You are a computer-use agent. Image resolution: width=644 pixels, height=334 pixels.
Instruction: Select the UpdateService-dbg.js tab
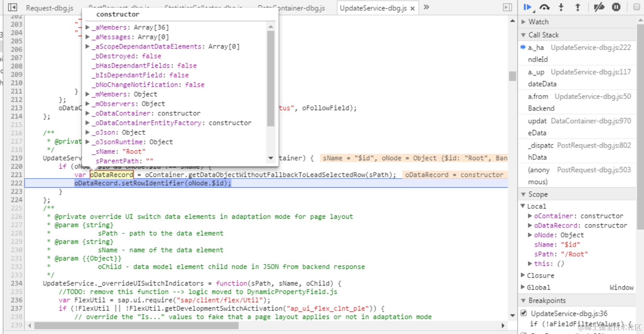(x=373, y=8)
